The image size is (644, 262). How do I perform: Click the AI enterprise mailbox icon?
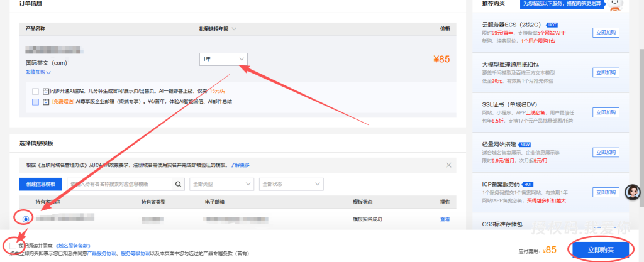(46, 101)
